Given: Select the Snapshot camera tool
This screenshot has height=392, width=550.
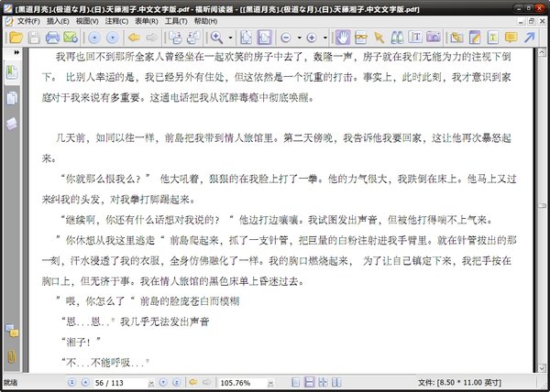Looking at the screenshot, I should [434, 38].
